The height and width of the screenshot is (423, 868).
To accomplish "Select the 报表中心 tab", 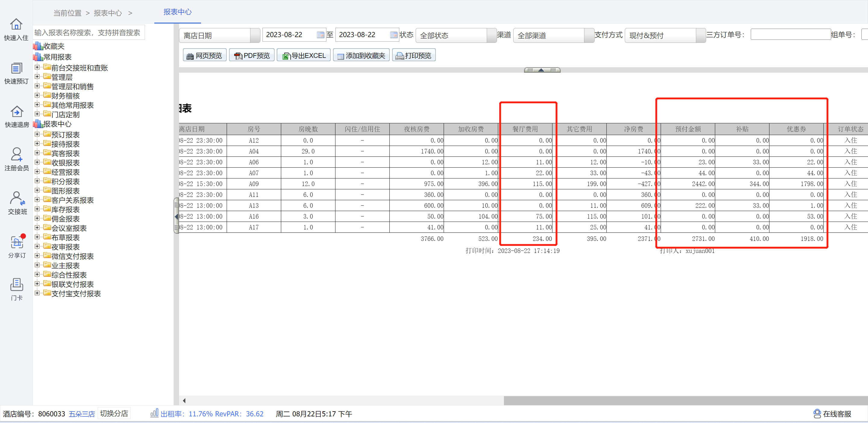I will (x=178, y=12).
